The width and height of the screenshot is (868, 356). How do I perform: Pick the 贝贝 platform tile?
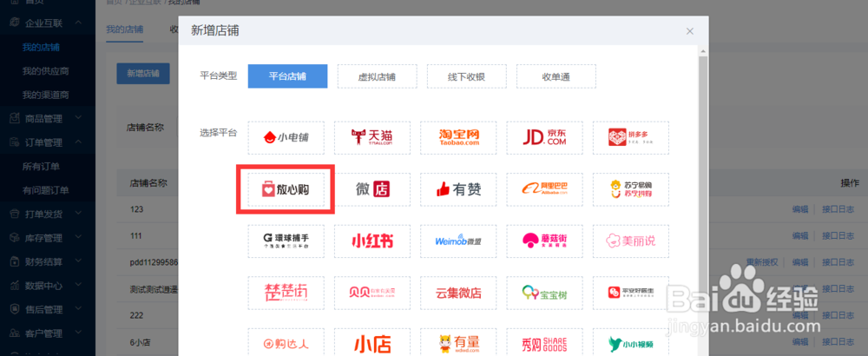[372, 293]
